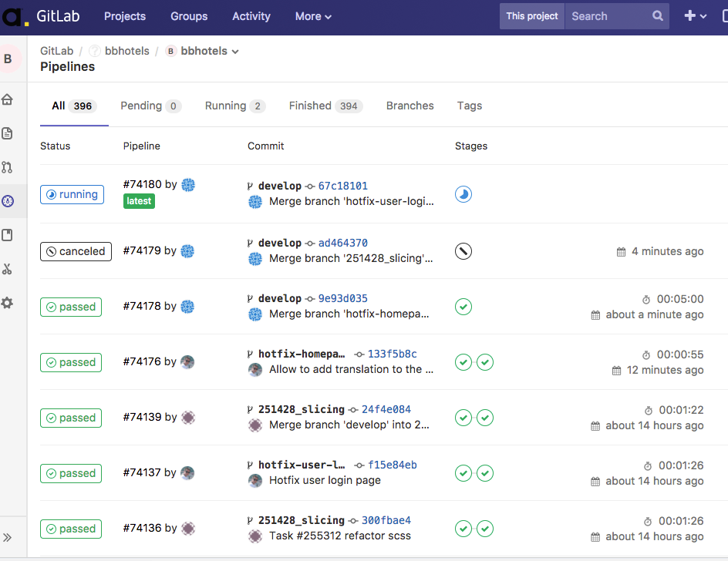
Task: Click the passed stage icon for pipeline #74178
Action: coord(463,307)
